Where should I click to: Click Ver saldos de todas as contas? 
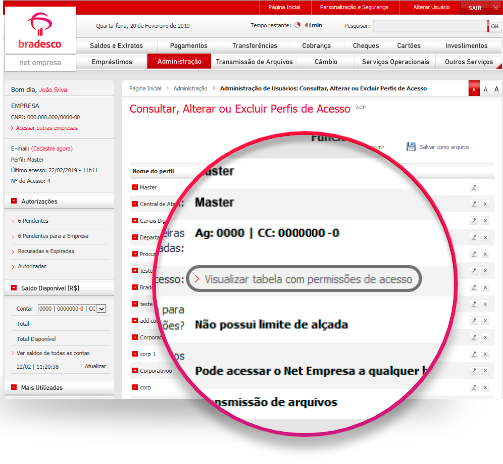click(x=53, y=353)
